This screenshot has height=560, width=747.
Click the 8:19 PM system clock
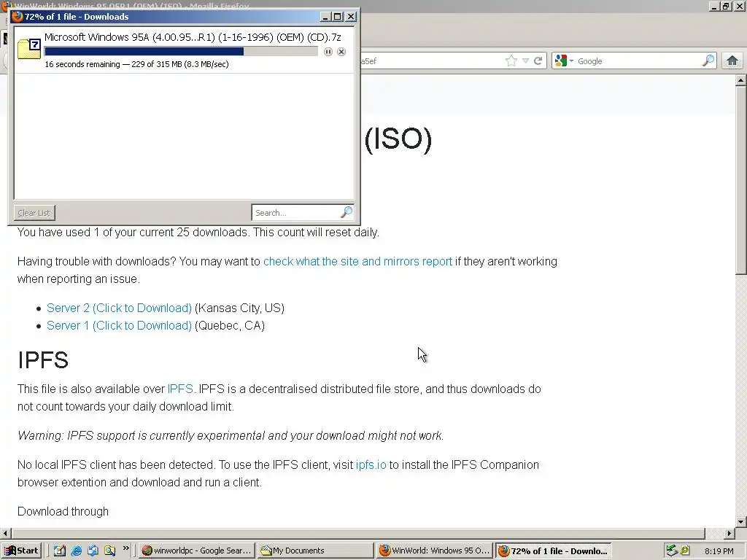point(719,551)
